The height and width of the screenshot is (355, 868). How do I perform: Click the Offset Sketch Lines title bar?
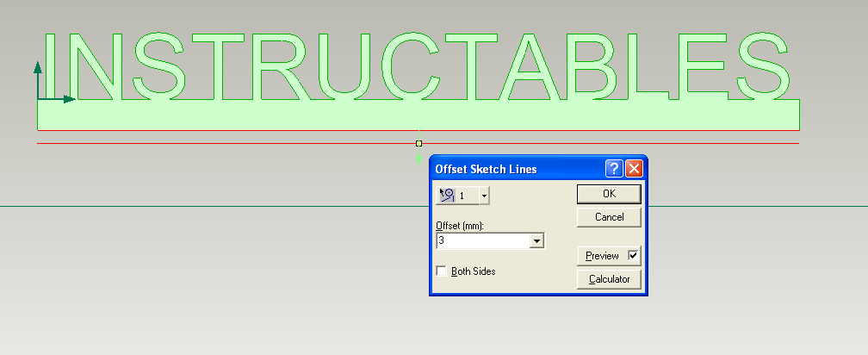pos(518,168)
